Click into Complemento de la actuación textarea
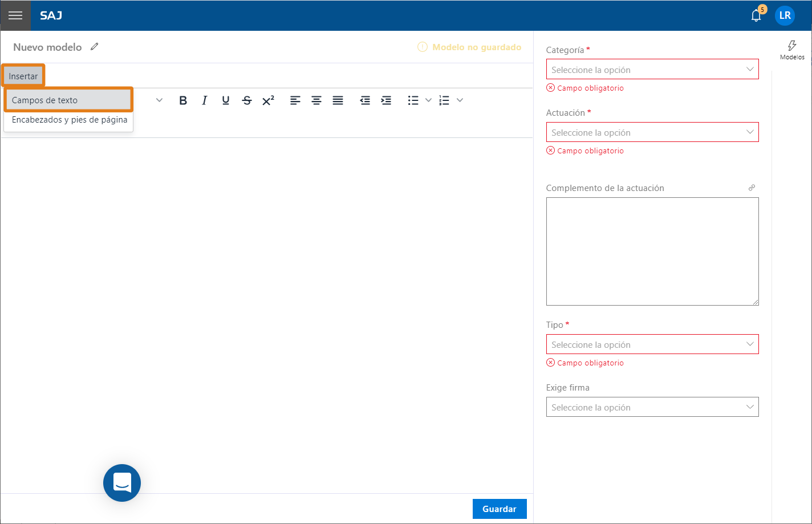The width and height of the screenshot is (812, 524). pyautogui.click(x=652, y=251)
